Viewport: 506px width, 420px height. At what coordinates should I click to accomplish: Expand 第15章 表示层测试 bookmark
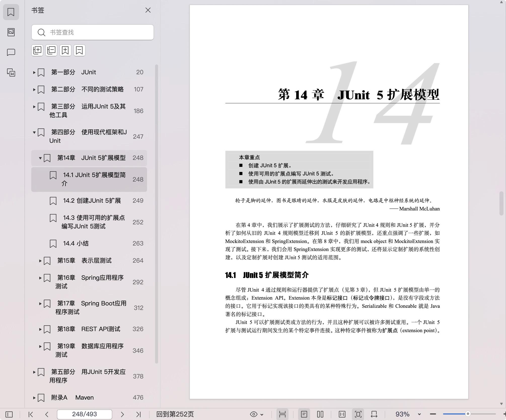click(40, 261)
